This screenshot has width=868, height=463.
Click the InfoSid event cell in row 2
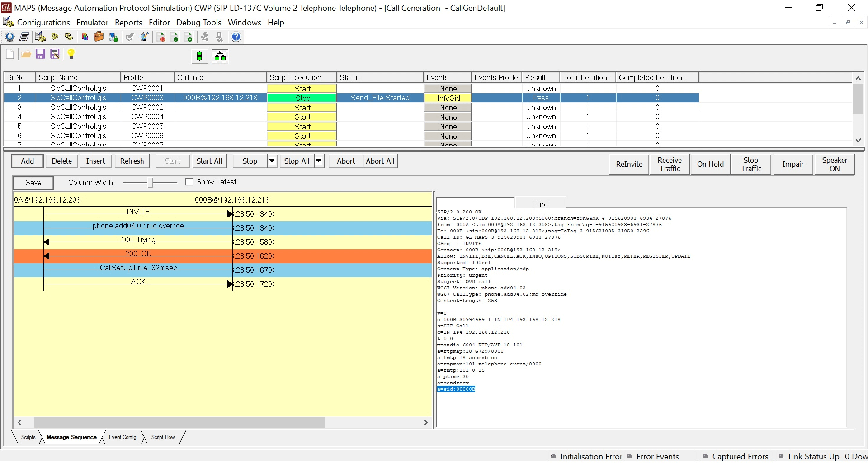coord(448,98)
